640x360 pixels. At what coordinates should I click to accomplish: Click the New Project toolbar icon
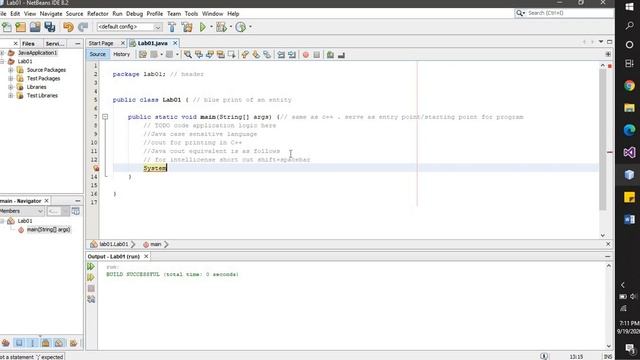pyautogui.click(x=21, y=27)
